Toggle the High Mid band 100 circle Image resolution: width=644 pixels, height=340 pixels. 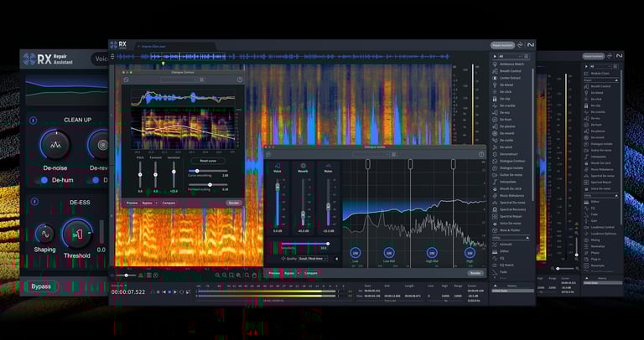[x=432, y=253]
